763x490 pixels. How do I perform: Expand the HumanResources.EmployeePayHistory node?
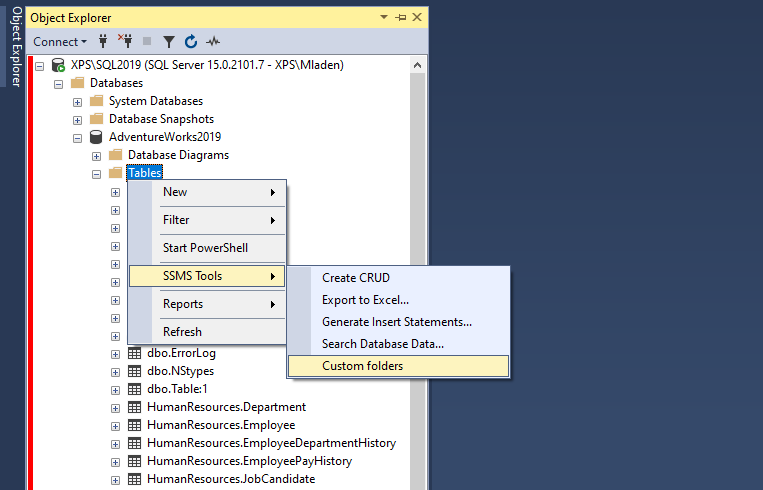click(115, 462)
